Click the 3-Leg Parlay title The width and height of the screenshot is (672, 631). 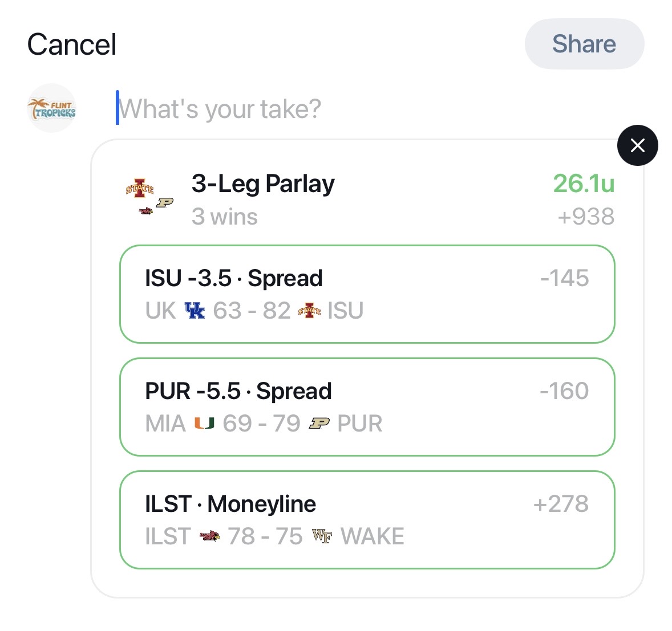click(x=263, y=184)
